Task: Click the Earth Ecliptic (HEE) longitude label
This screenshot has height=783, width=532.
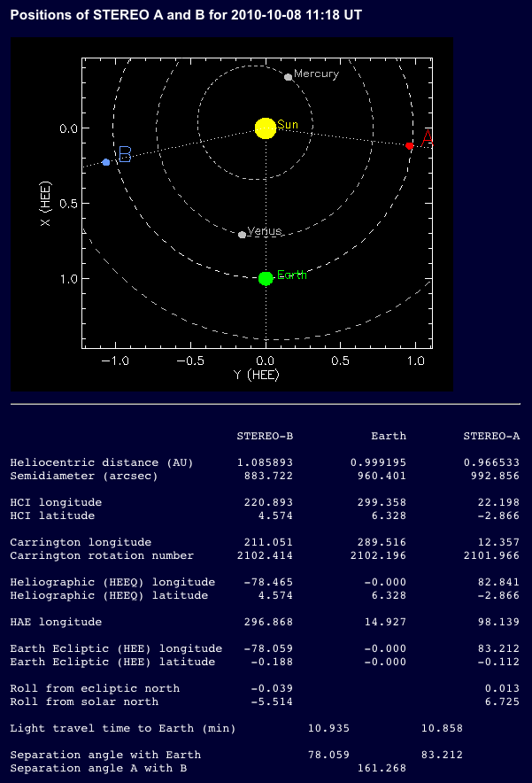Action: coord(116,648)
